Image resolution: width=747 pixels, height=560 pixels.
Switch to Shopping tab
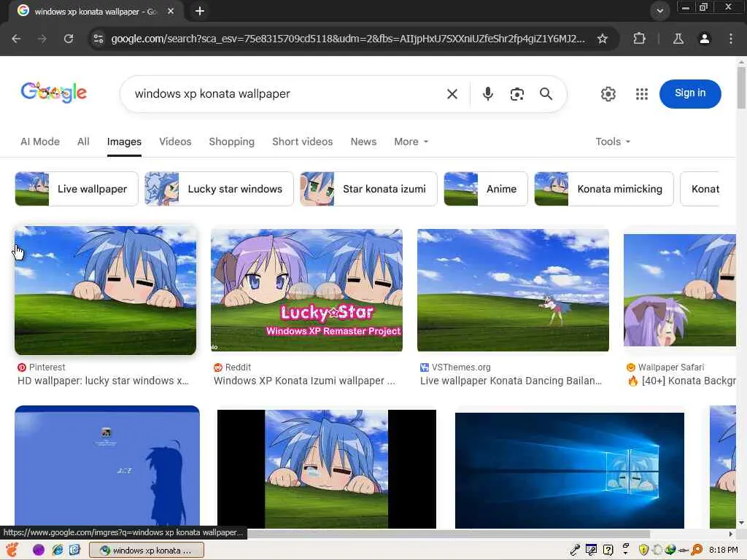click(231, 141)
